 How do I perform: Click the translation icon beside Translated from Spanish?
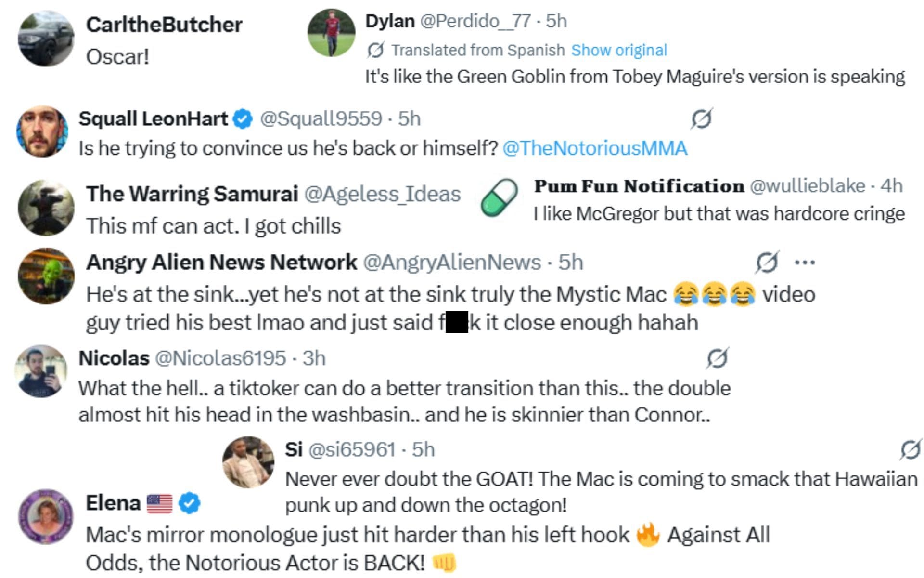375,50
